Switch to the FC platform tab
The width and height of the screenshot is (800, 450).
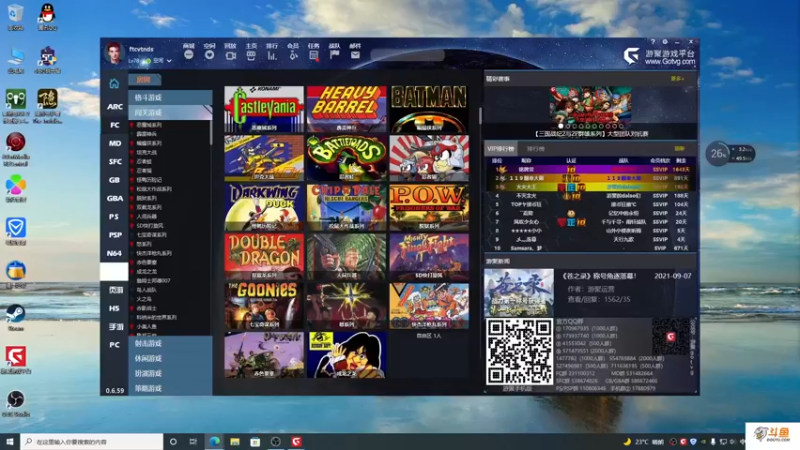[x=114, y=125]
